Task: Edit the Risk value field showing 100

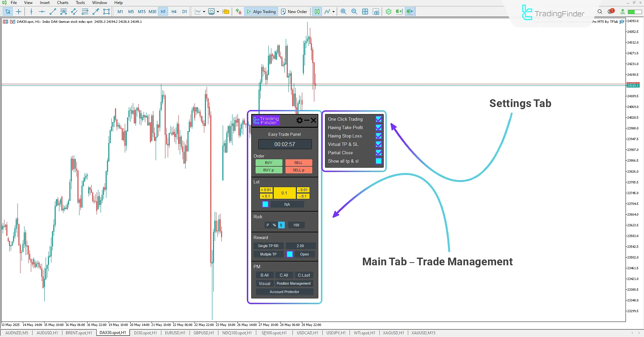Action: (296, 225)
